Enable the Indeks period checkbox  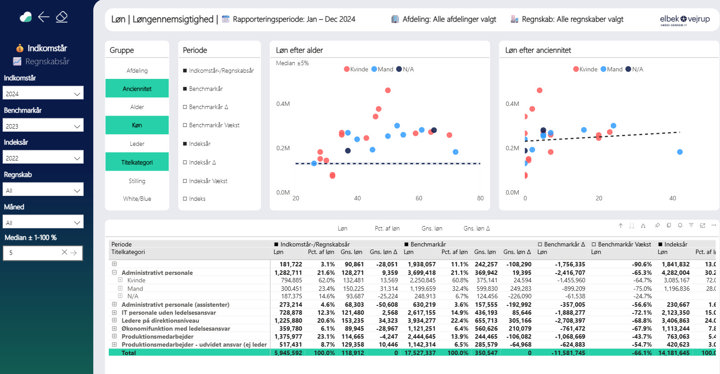pos(185,199)
